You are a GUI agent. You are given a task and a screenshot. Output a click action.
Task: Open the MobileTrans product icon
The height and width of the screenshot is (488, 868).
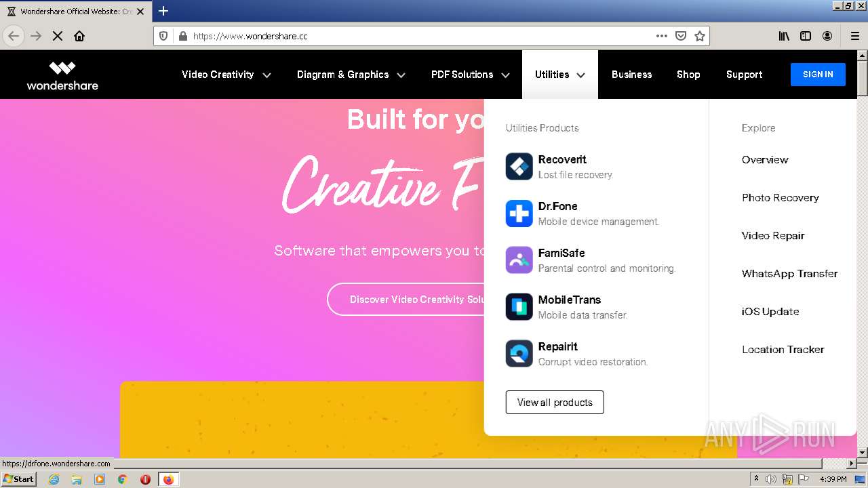519,307
